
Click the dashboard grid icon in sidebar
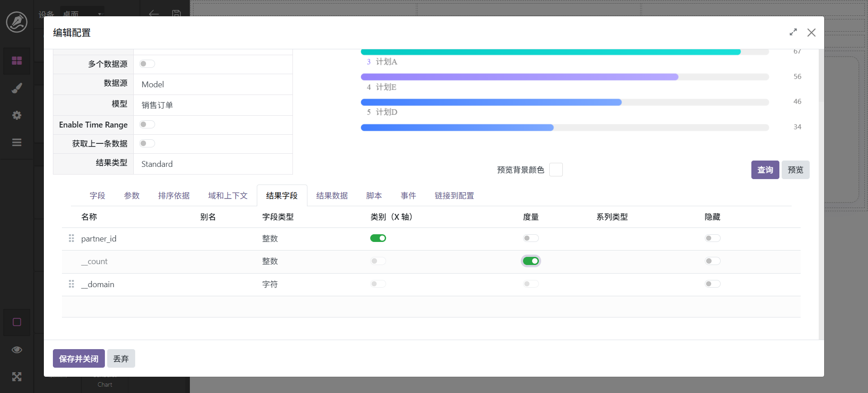17,61
